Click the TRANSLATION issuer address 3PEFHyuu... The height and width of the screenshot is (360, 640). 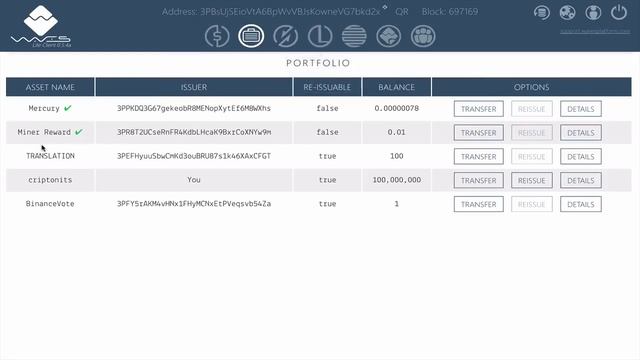[x=194, y=156]
